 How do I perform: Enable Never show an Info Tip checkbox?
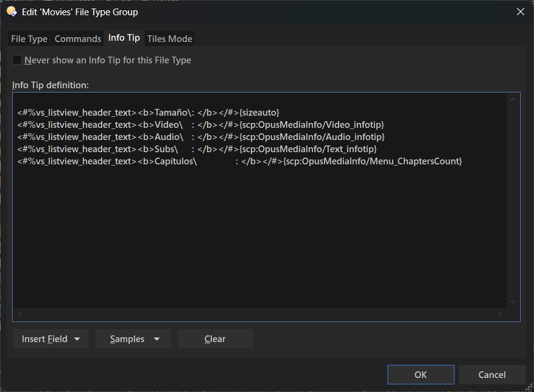[x=17, y=60]
